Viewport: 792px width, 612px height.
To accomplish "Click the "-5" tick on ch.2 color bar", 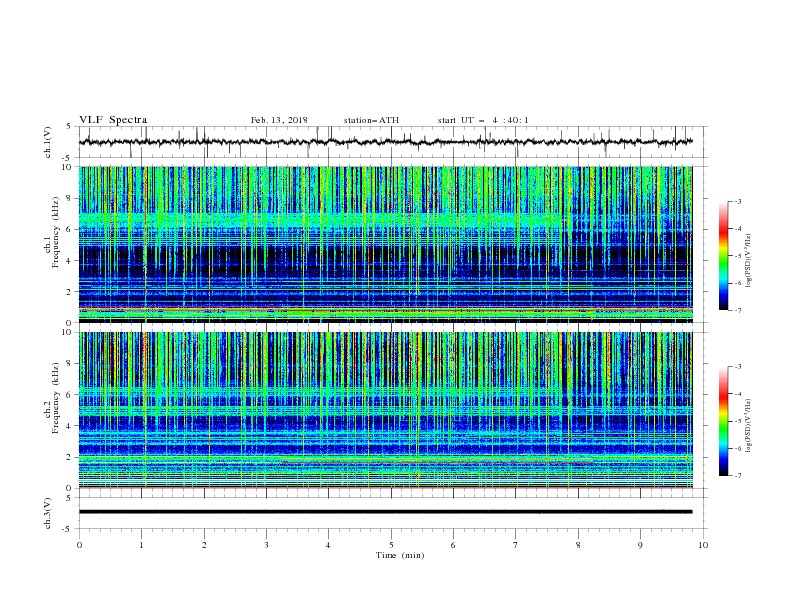I will pos(737,421).
